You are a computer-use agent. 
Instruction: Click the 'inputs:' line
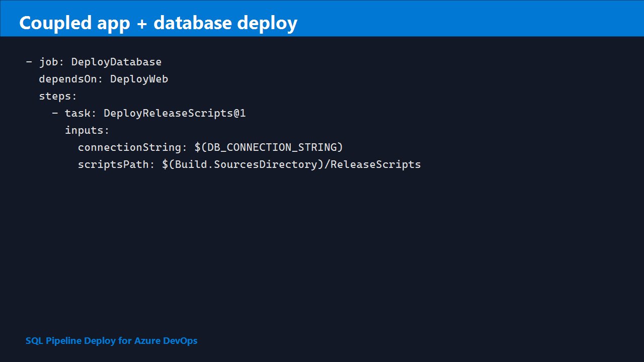tap(87, 131)
